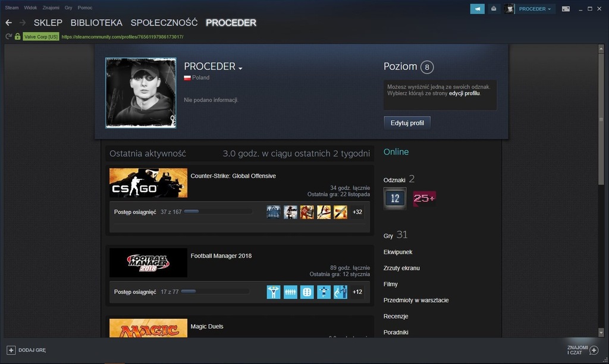This screenshot has width=609, height=364.
Task: Open fifth Football Manager achievement icon
Action: pyautogui.click(x=340, y=292)
